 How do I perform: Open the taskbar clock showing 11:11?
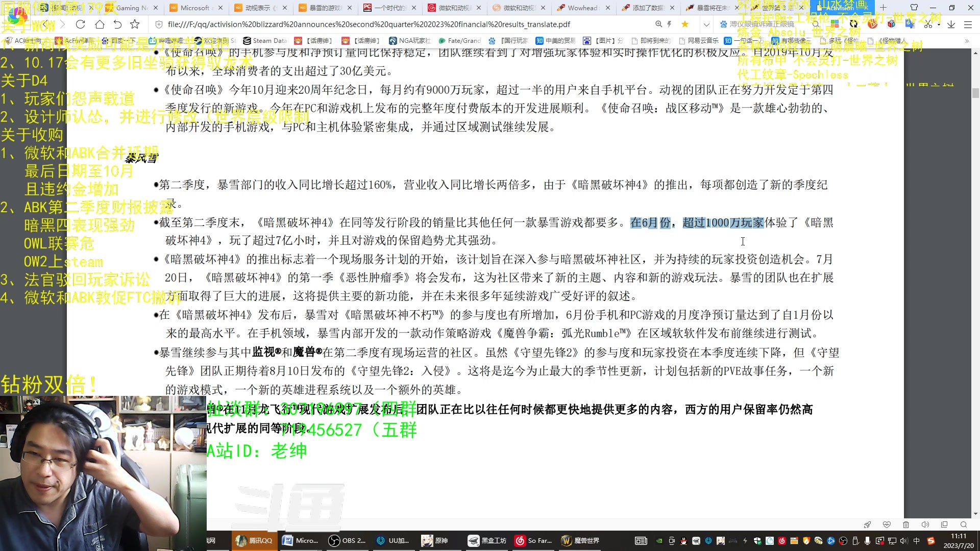coord(959,541)
